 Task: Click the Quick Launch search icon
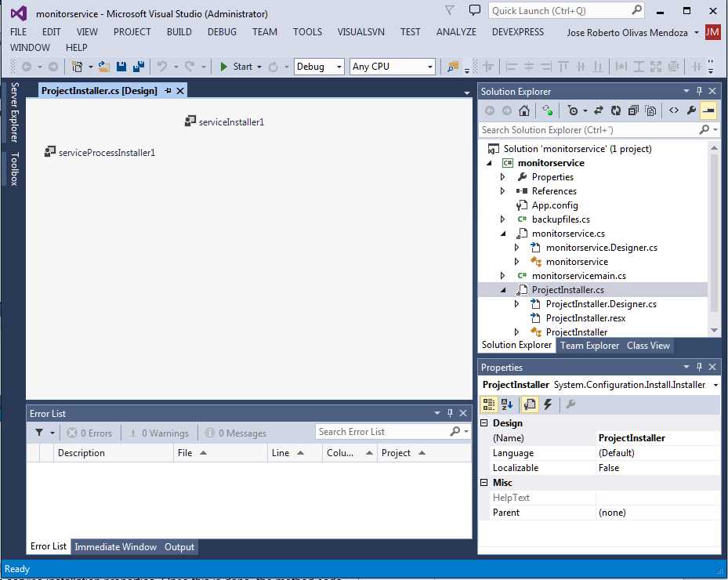tap(636, 10)
